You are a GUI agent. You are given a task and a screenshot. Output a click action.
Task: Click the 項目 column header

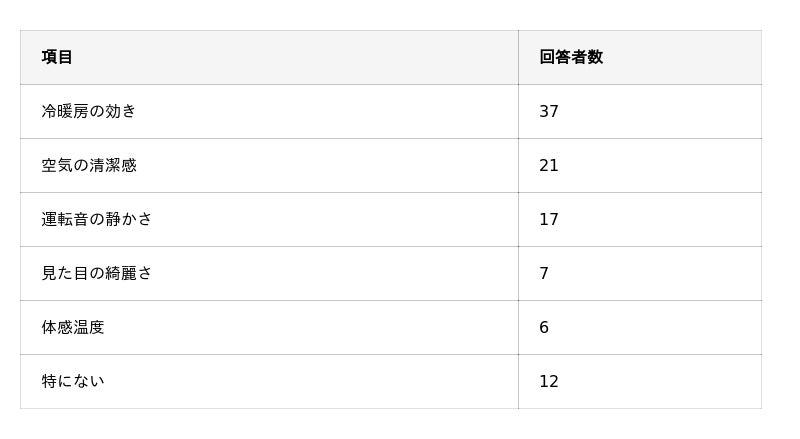click(57, 57)
